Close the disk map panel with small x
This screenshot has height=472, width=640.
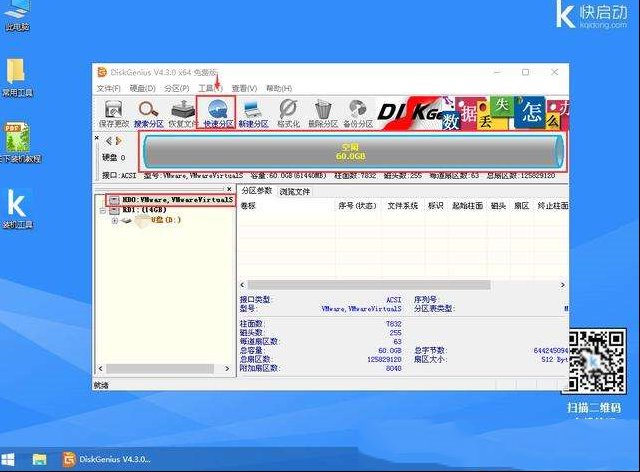[97, 138]
